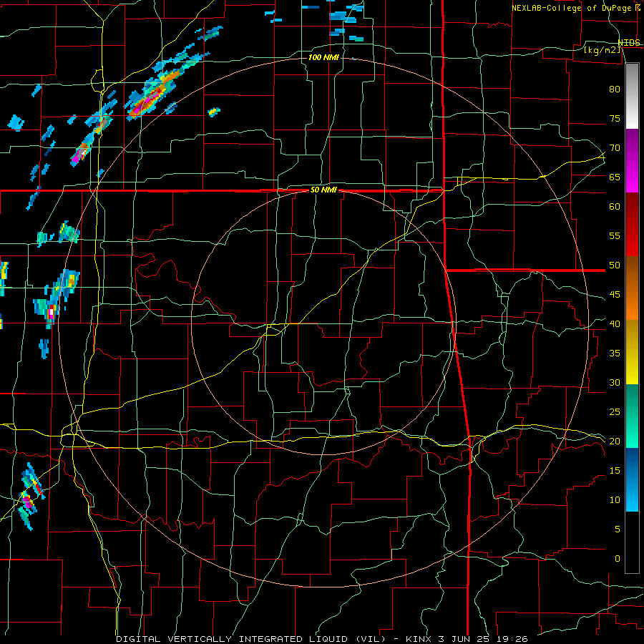Click the 50 value on the VIL scale
Viewport: 644px width, 644px height.
coord(615,265)
